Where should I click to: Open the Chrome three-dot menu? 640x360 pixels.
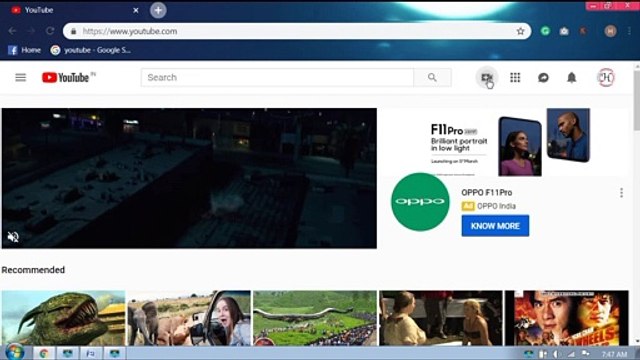click(x=629, y=31)
